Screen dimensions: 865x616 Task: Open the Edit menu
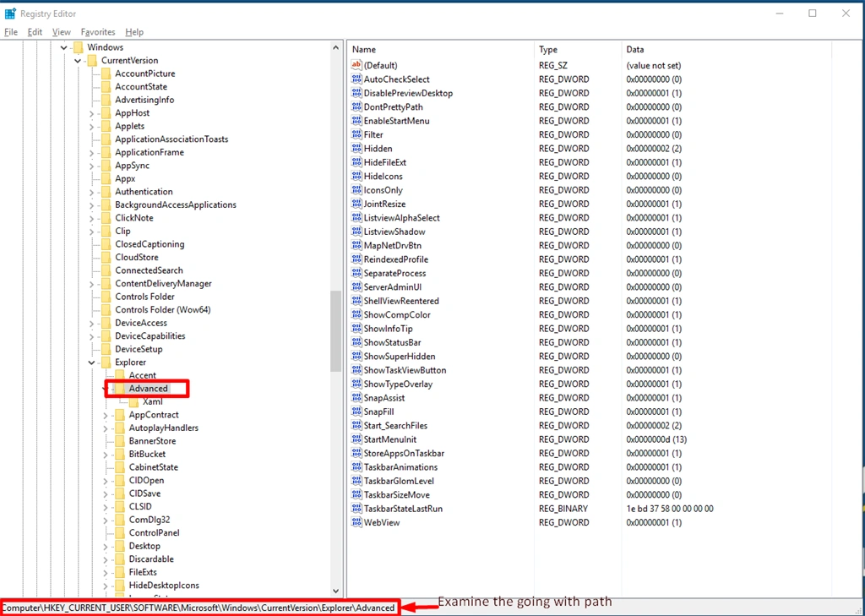35,32
